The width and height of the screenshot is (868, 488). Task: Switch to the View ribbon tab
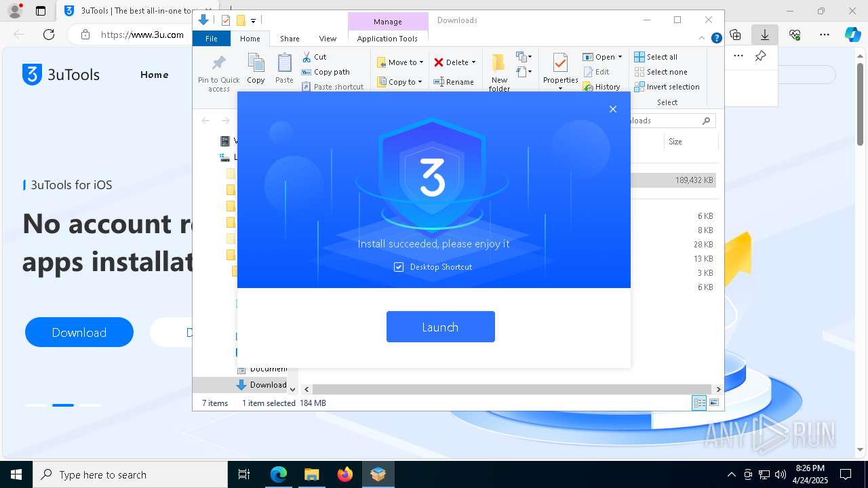328,39
